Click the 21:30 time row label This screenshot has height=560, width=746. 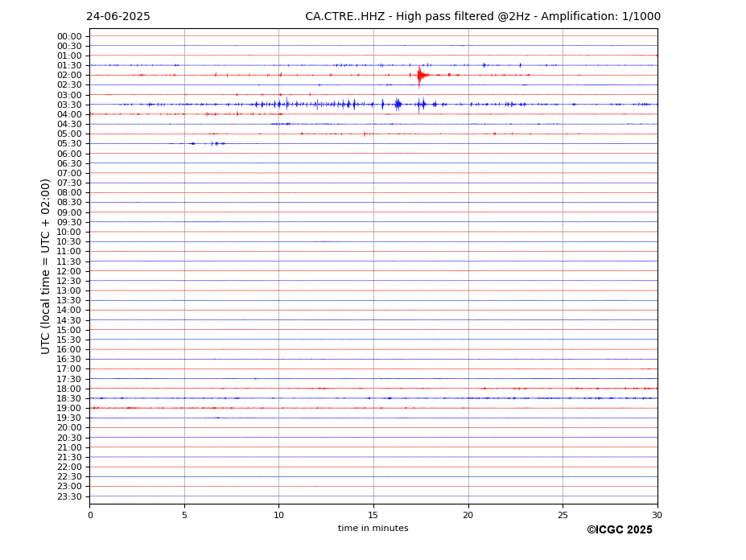(x=69, y=457)
